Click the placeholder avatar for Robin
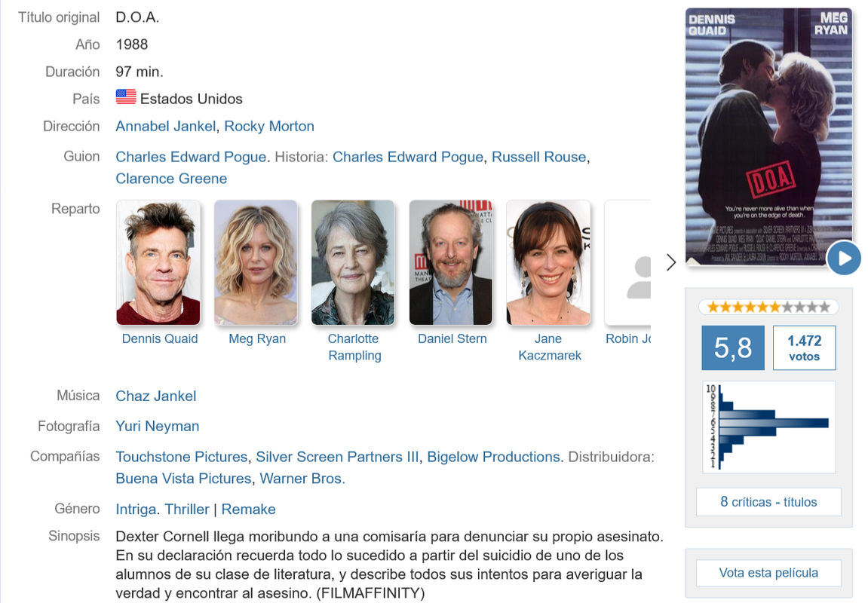 point(627,262)
